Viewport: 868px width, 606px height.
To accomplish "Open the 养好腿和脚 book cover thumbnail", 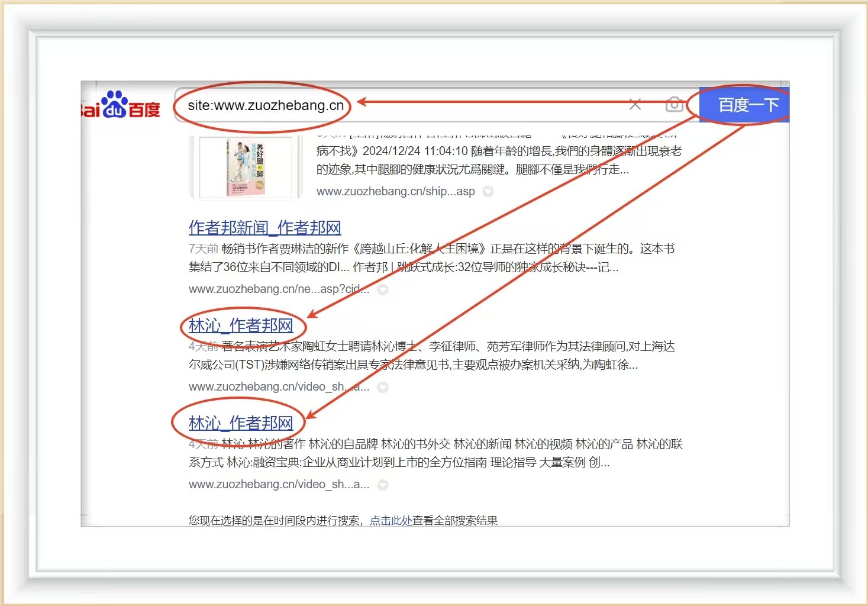I will coord(246,167).
